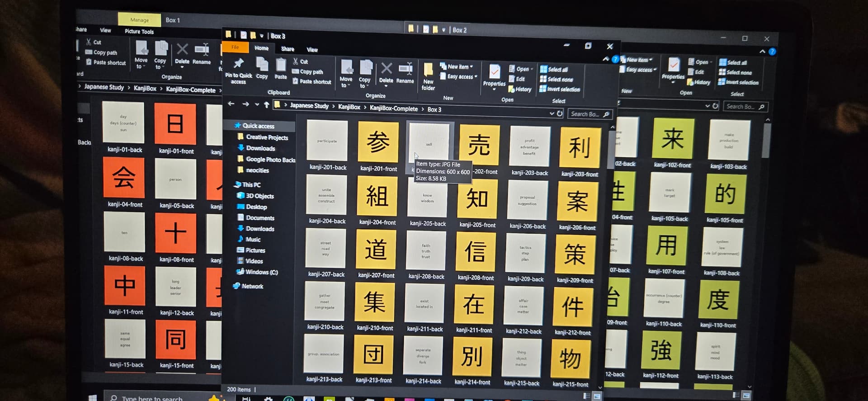Image resolution: width=868 pixels, height=401 pixels.
Task: Click the Box 3 search field
Action: click(x=585, y=114)
